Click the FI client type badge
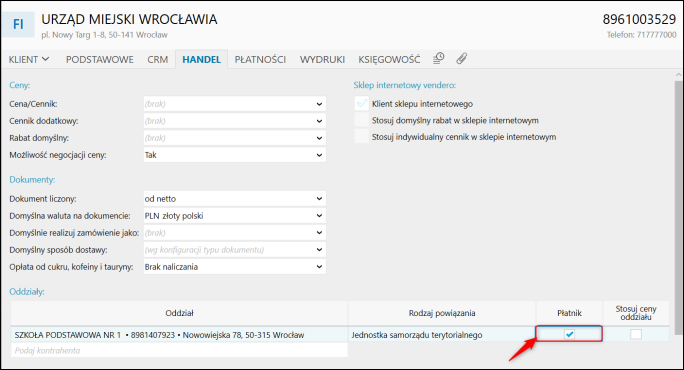 (18, 24)
